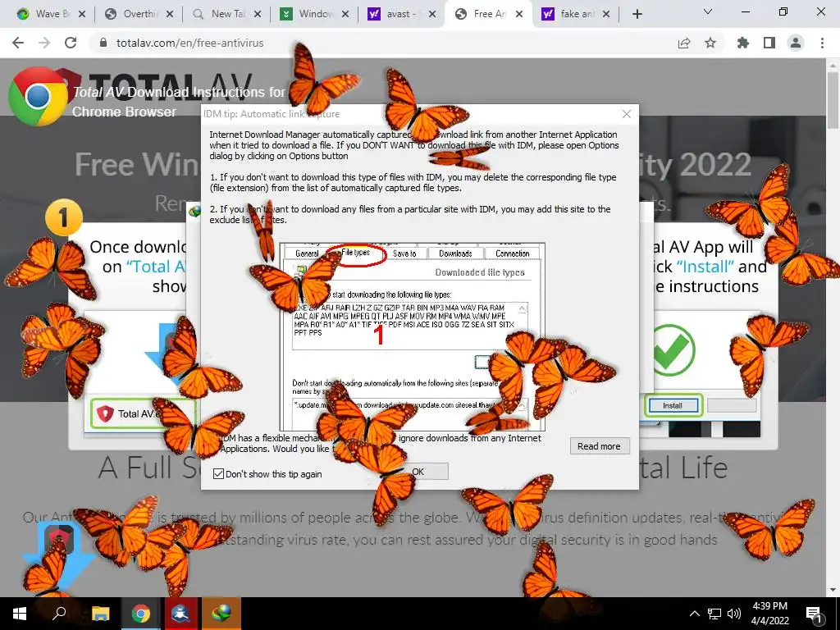Image resolution: width=840 pixels, height=630 pixels.
Task: Click the Chrome logo in the page header
Action: (x=38, y=97)
